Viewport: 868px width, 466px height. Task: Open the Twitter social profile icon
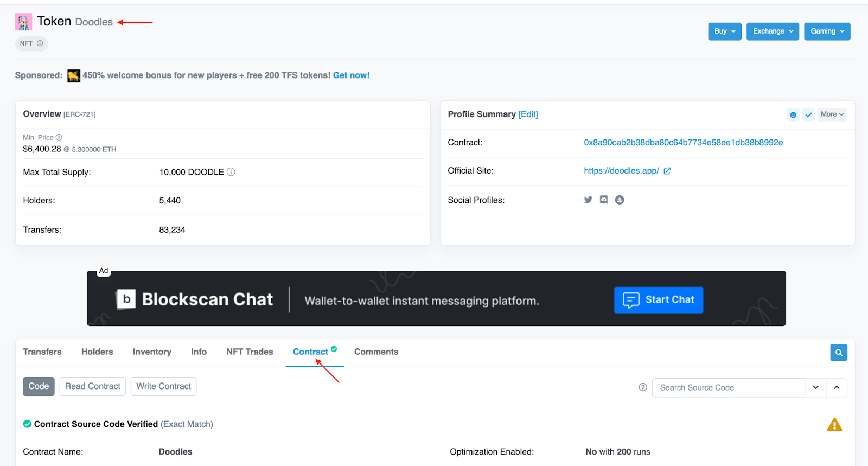[588, 200]
